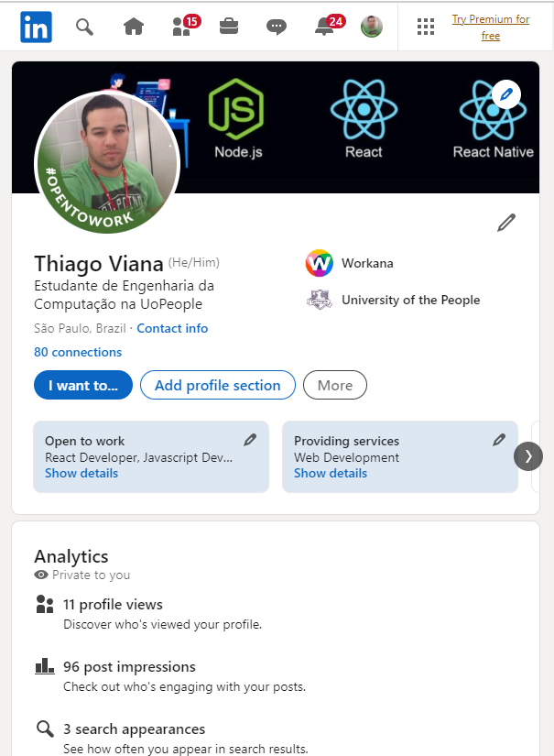Open the apps grid icon
This screenshot has width=554, height=756.
point(426,27)
